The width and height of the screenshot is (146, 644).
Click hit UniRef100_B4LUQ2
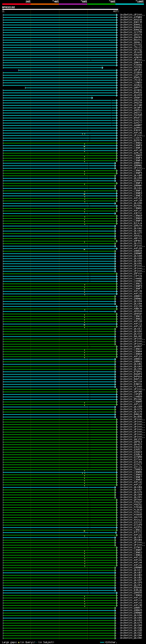tap(131, 336)
